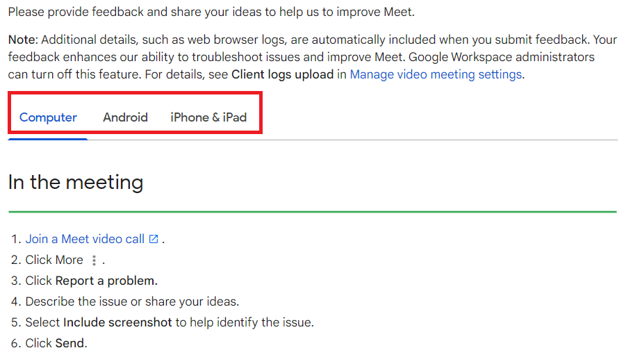The image size is (633, 364).
Task: Click the external link icon after Join a Meet video call
Action: (154, 239)
